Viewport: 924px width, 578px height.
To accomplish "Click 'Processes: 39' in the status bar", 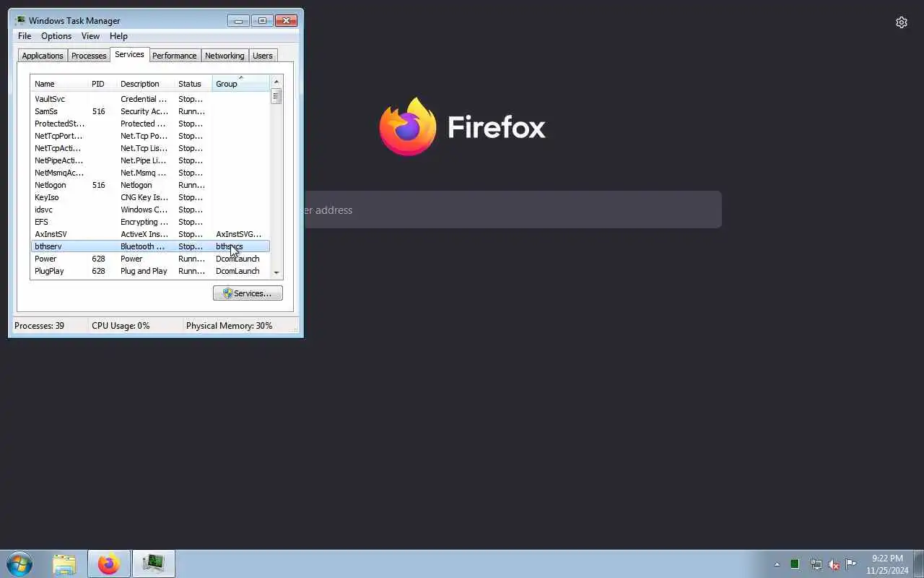I will point(39,326).
